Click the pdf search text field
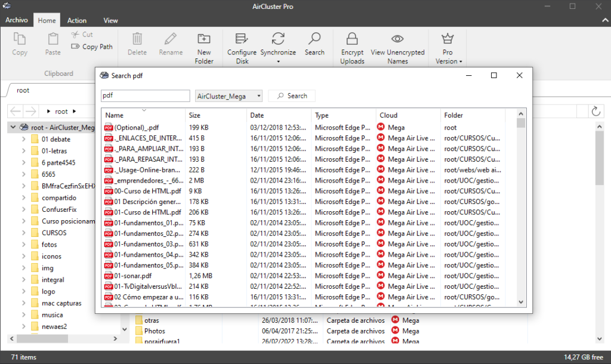The height and width of the screenshot is (364, 611). [146, 95]
